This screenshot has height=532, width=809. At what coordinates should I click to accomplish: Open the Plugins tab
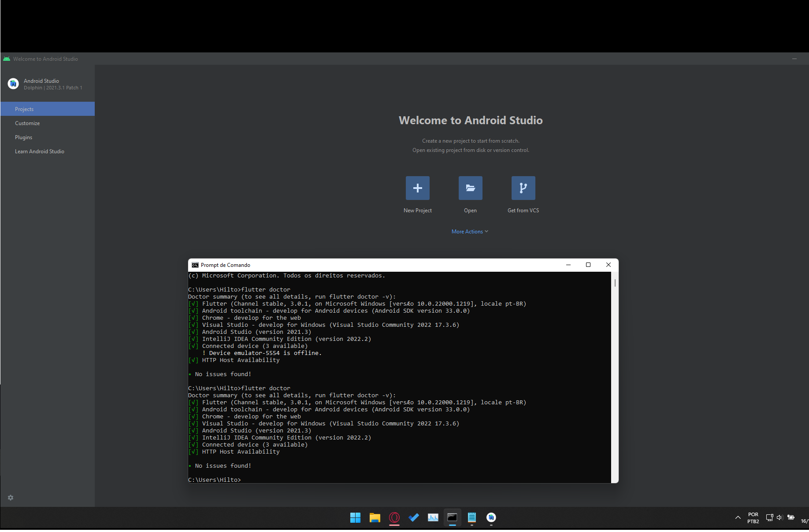pos(48,137)
